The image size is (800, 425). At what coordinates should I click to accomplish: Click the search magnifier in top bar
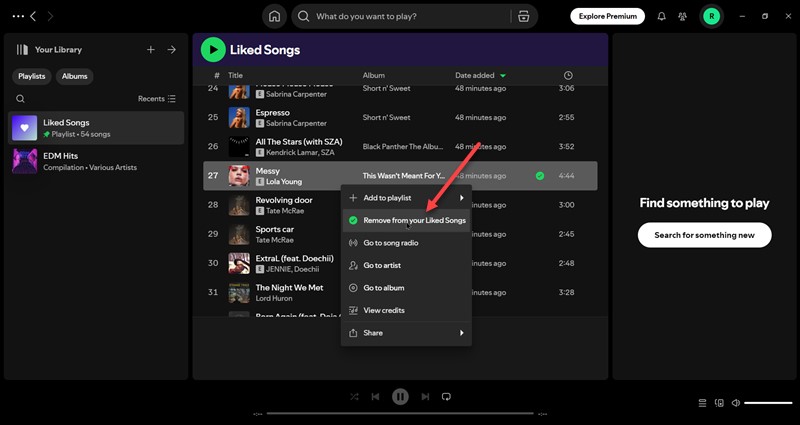304,16
